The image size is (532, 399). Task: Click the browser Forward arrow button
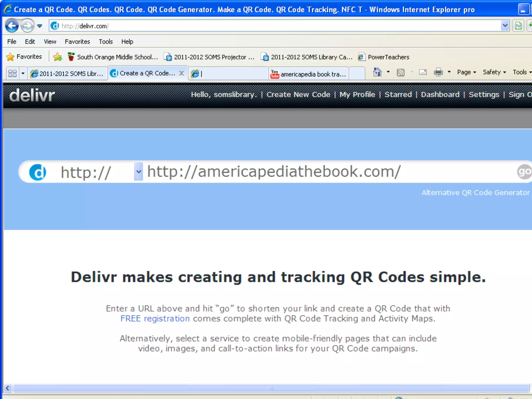pos(27,26)
